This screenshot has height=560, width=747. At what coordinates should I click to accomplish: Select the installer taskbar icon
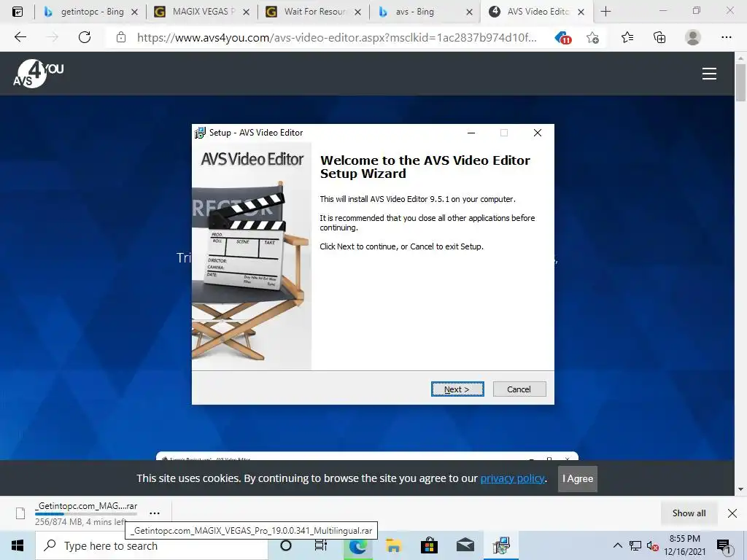point(501,545)
